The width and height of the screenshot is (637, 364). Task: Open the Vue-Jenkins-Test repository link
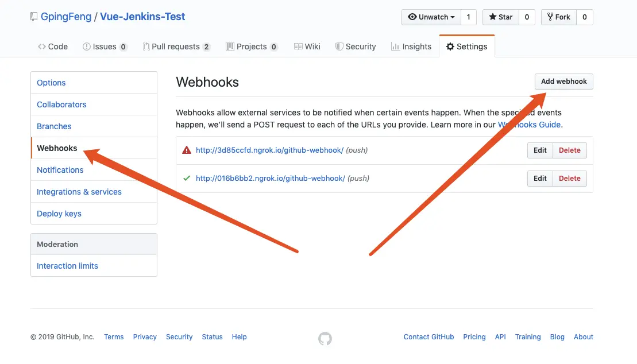(x=142, y=17)
